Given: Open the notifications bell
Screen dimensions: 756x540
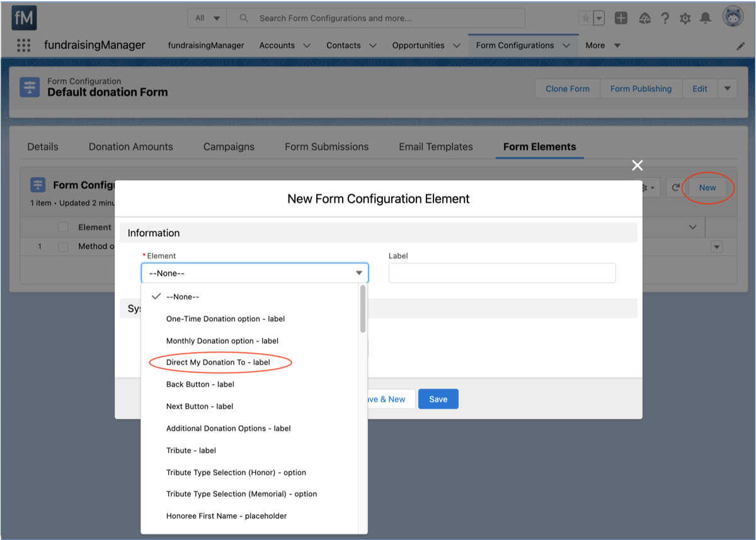Looking at the screenshot, I should tap(706, 18).
